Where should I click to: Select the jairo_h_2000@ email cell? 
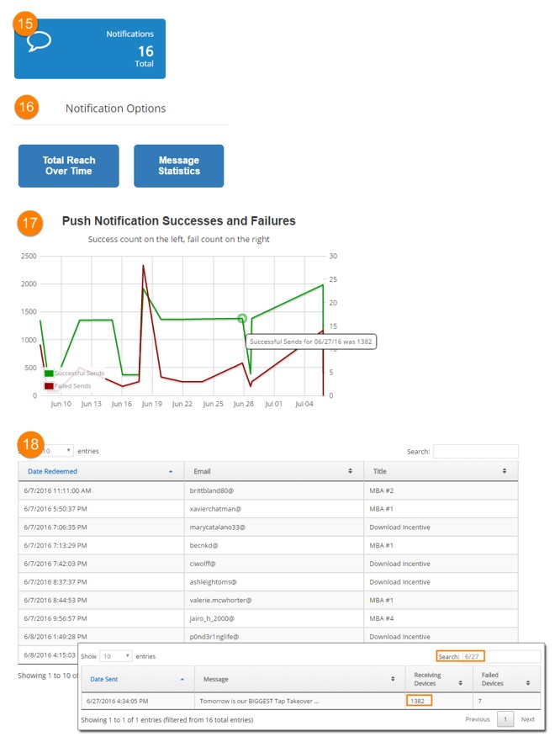274,618
